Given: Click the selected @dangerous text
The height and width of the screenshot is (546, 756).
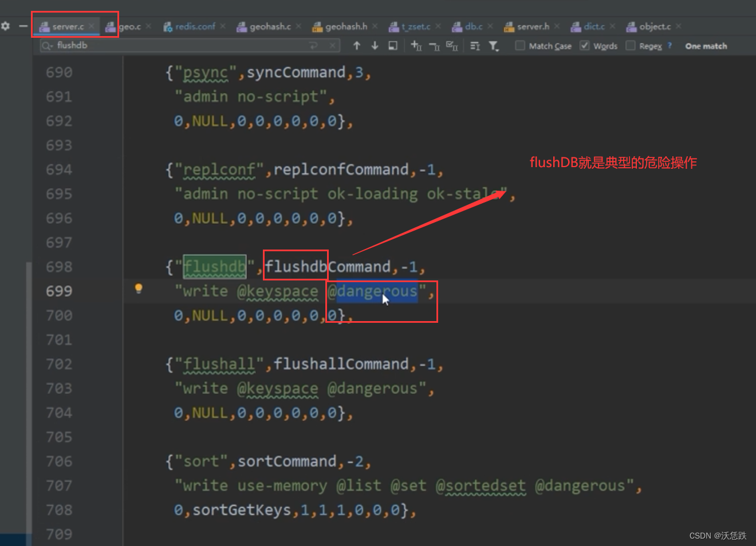Looking at the screenshot, I should click(373, 291).
